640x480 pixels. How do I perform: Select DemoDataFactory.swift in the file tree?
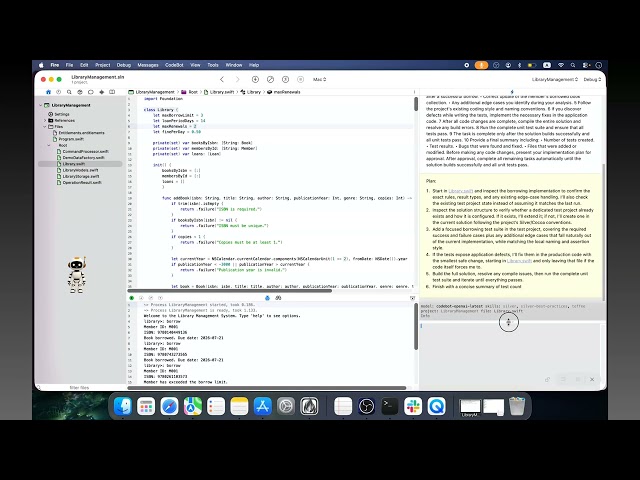point(81,158)
